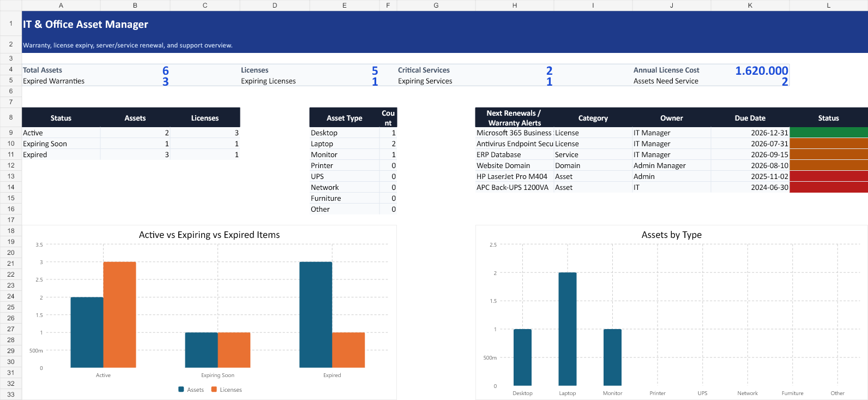Select the Annual License Cost value 1.620.000
The image size is (868, 400).
click(x=761, y=70)
